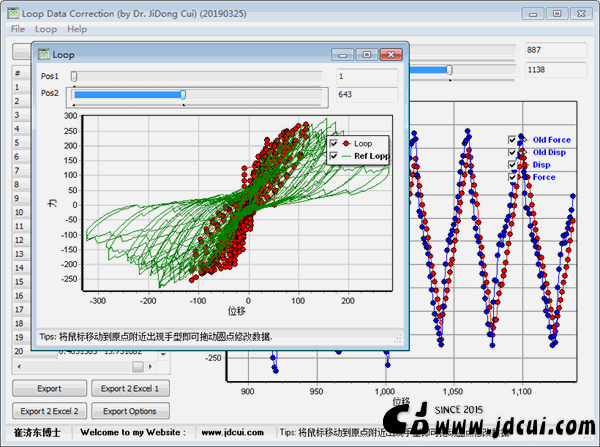
Task: Click the Loop legend label
Action: tap(363, 144)
